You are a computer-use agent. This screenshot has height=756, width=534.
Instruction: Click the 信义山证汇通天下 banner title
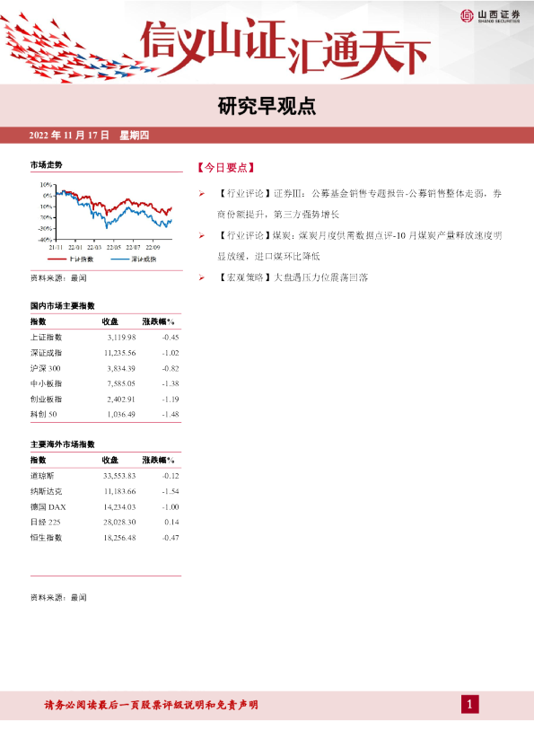(285, 48)
